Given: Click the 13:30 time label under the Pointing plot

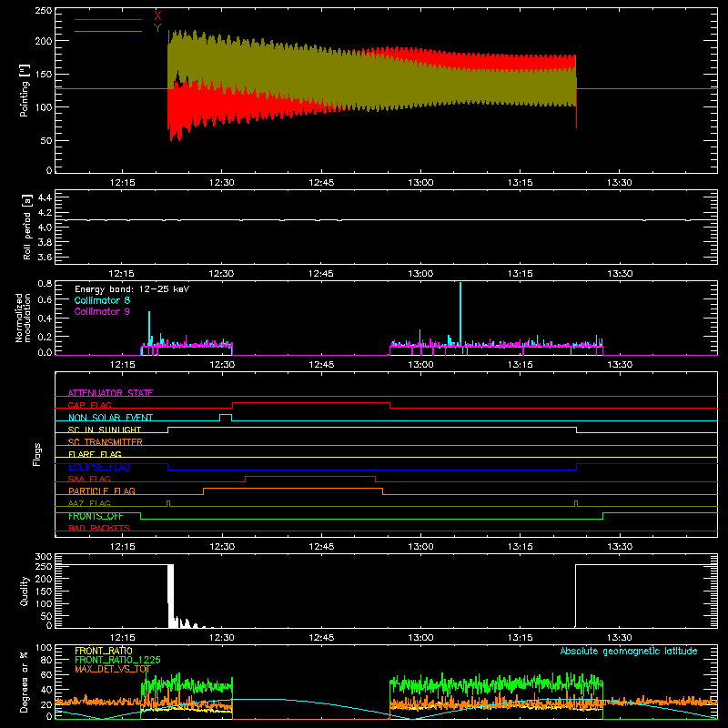Looking at the screenshot, I should pyautogui.click(x=620, y=183).
